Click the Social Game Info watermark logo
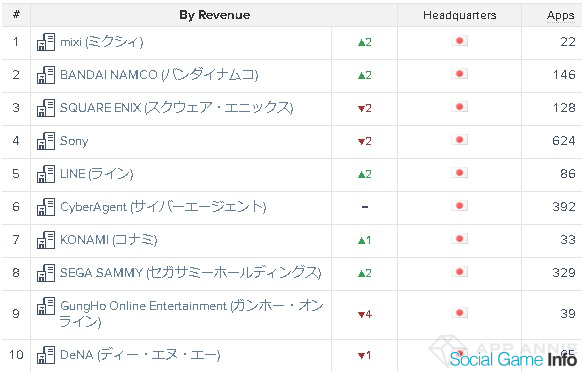The image size is (585, 372). [513, 359]
